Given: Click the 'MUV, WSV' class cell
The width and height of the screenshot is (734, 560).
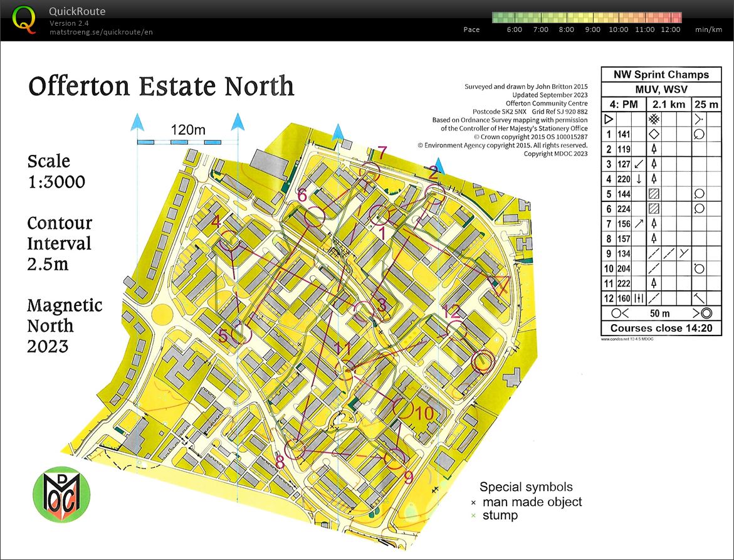Looking at the screenshot, I should click(x=661, y=90).
